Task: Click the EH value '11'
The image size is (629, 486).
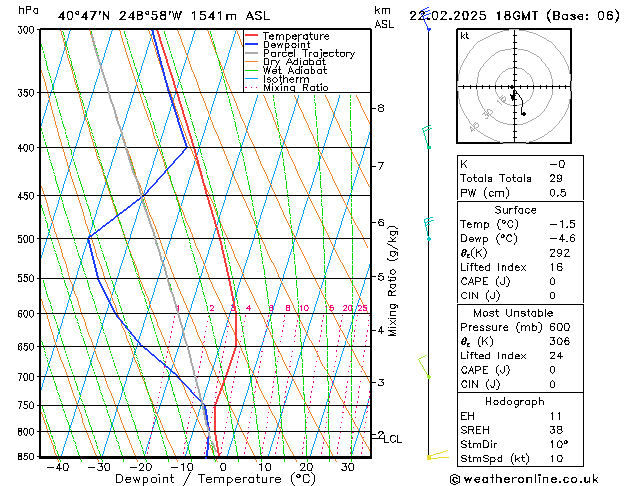Action: click(x=556, y=416)
